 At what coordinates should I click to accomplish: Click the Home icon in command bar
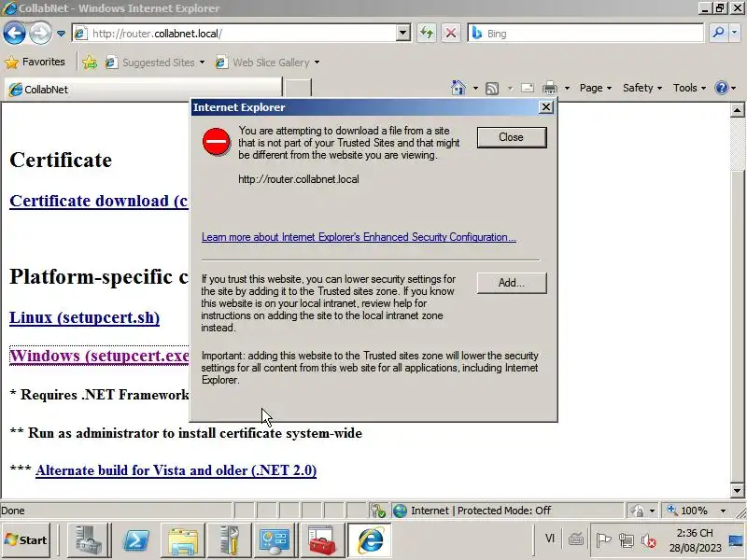point(458,88)
